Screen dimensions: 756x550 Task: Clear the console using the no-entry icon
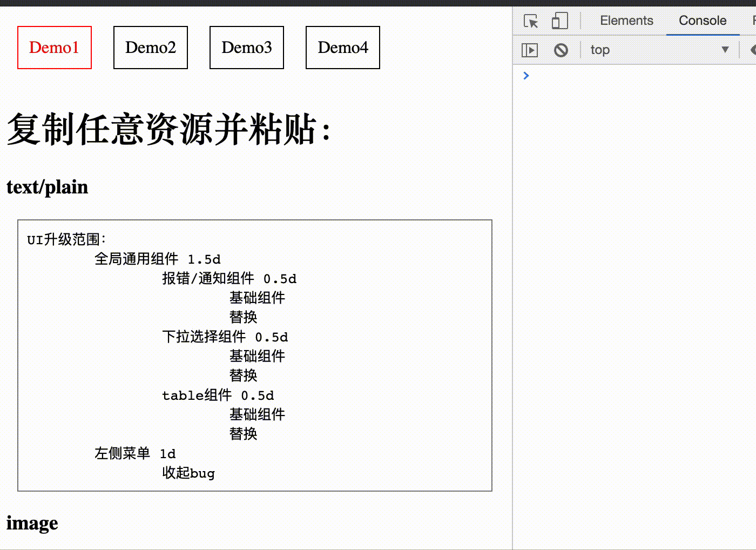pyautogui.click(x=561, y=49)
